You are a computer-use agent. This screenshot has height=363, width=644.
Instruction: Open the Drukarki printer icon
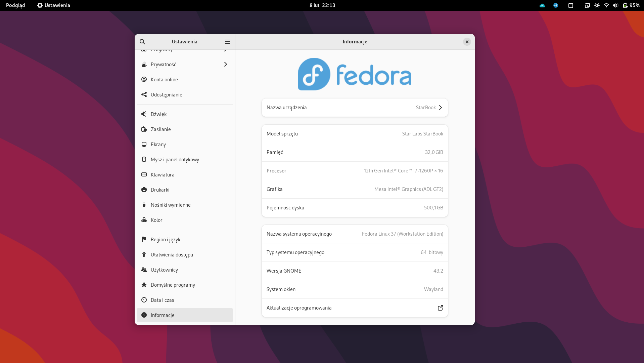point(144,190)
